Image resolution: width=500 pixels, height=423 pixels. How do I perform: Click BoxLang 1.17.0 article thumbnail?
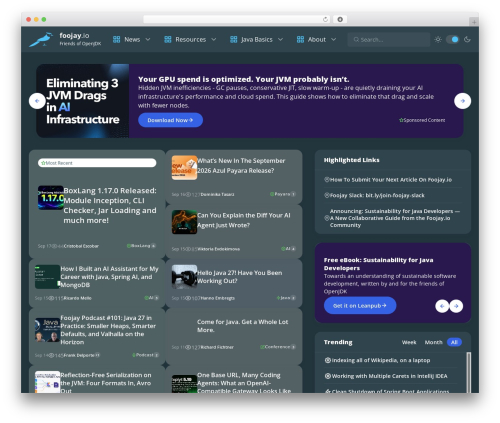[51, 197]
